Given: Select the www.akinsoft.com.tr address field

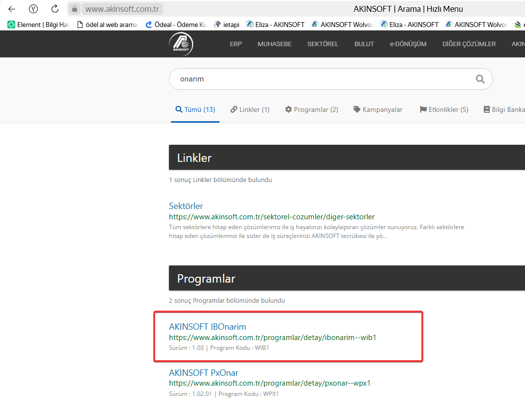Looking at the screenshot, I should coord(122,9).
